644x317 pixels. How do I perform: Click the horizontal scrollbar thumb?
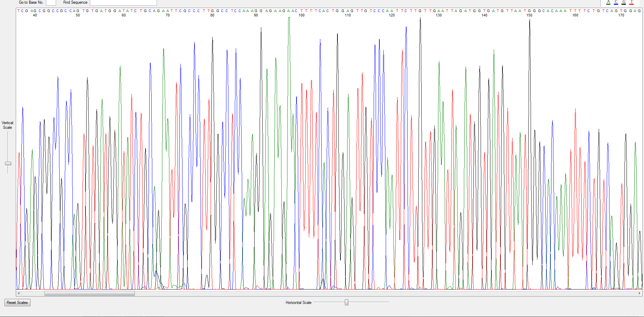(89, 293)
